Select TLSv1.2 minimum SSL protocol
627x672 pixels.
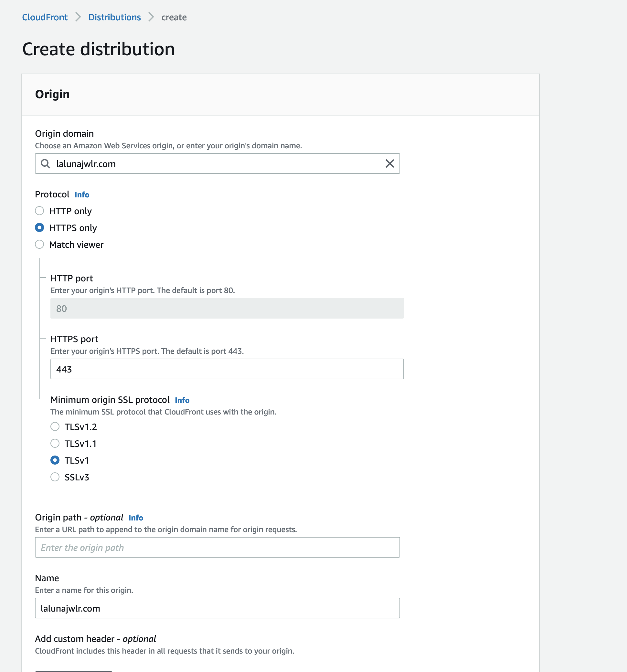(x=54, y=427)
